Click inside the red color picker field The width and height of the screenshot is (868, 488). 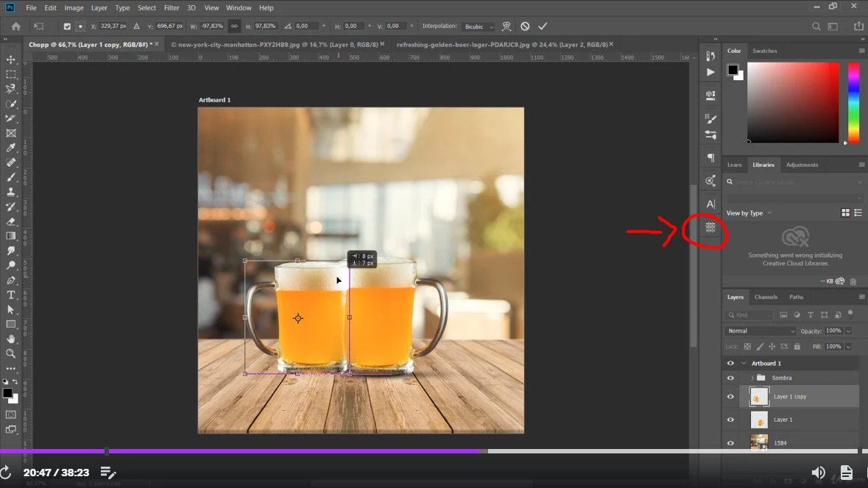(x=793, y=102)
